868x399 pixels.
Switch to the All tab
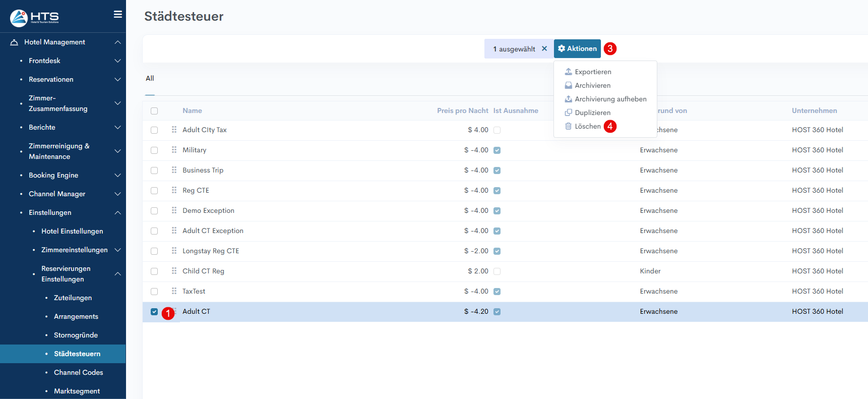point(150,78)
